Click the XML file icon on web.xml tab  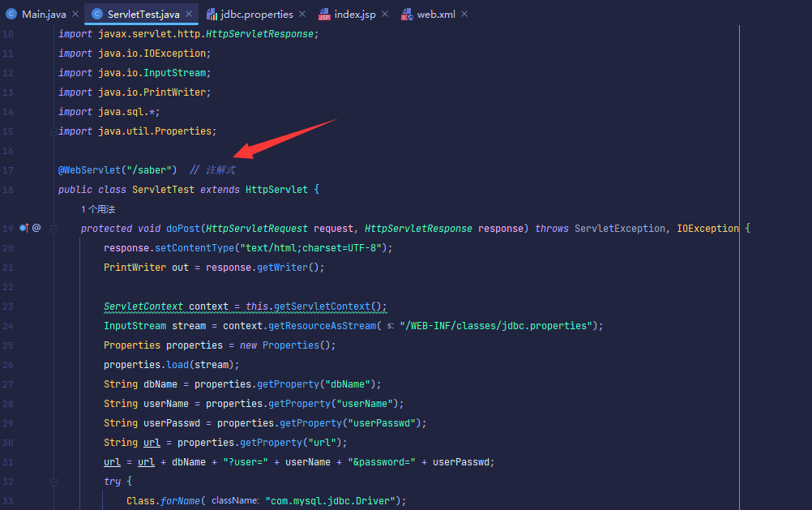tap(407, 15)
